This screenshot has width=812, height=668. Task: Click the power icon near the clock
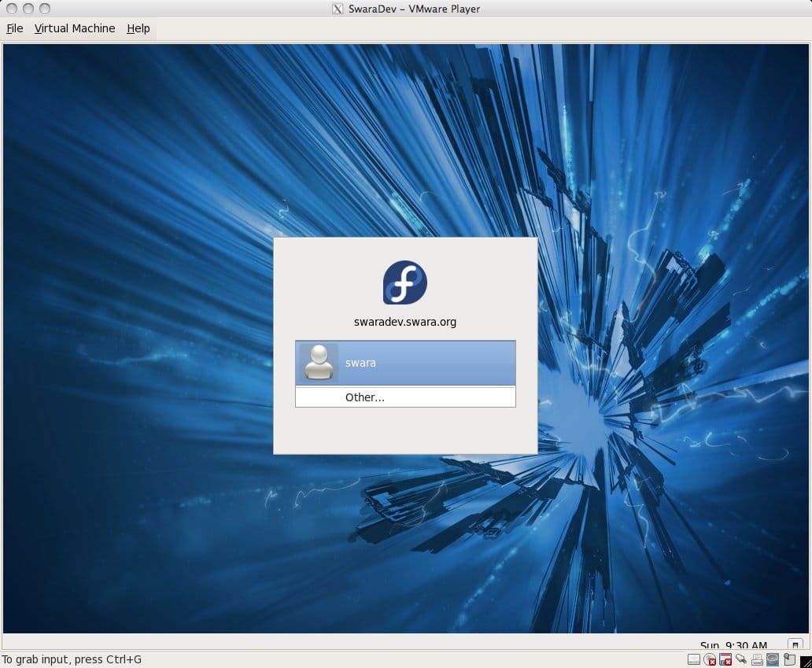click(795, 644)
